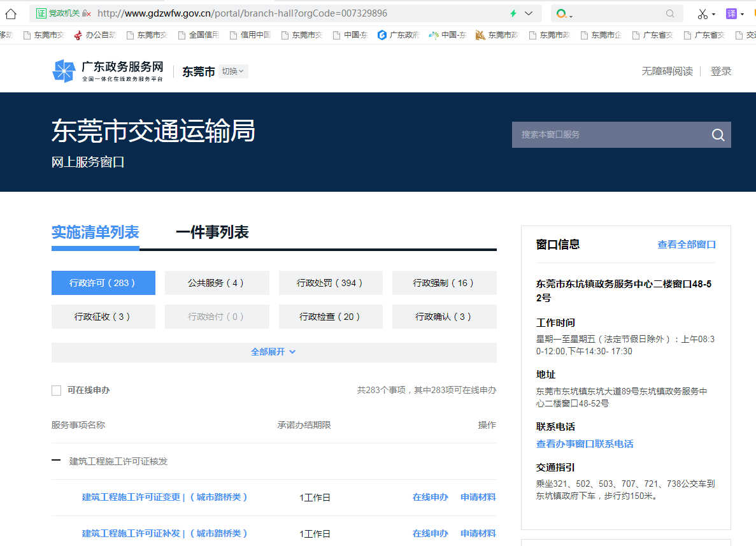Switch to the 实施清单列表 tab
The image size is (756, 546).
96,233
